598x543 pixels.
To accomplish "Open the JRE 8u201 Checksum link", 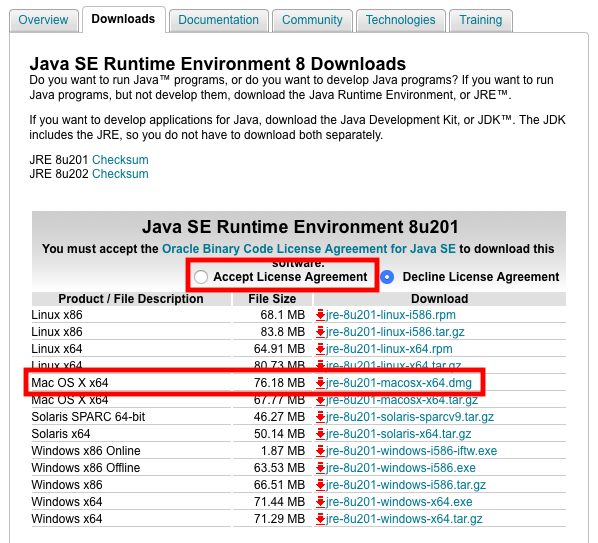I will tap(120, 160).
